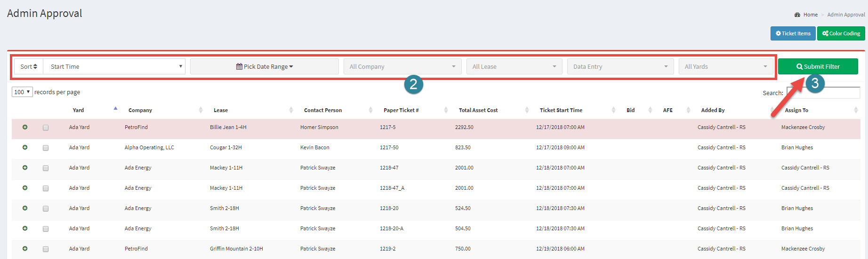Change the records per page dropdown
Image resolution: width=868 pixels, height=259 pixels.
pyautogui.click(x=22, y=92)
